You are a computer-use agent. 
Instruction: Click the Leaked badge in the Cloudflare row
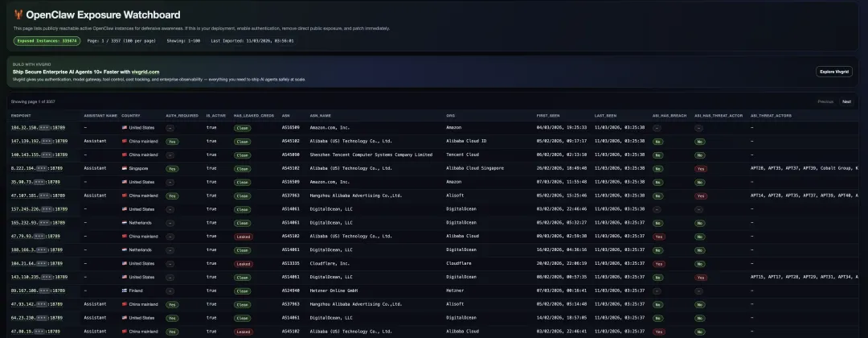[243, 264]
